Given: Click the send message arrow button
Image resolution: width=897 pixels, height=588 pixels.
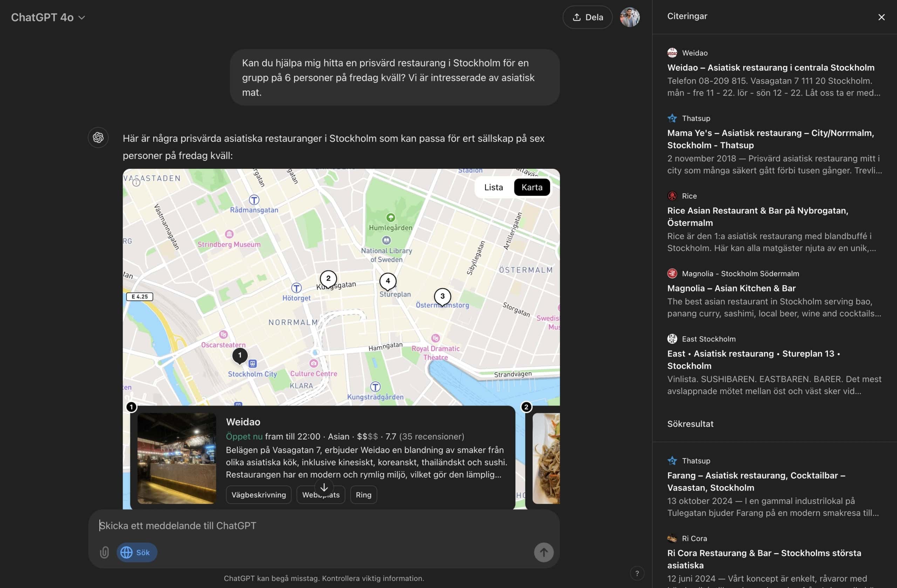Looking at the screenshot, I should 543,553.
